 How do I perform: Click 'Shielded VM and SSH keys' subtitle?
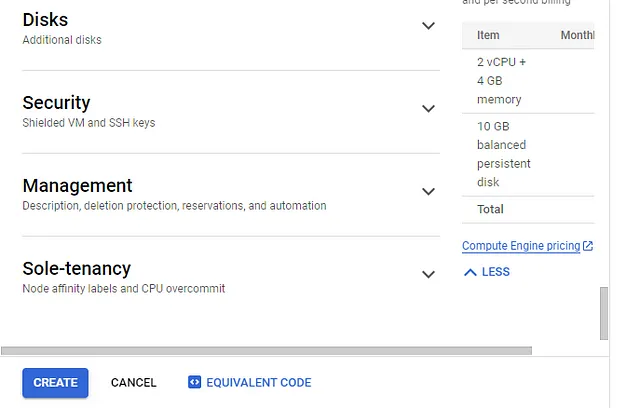coord(89,123)
